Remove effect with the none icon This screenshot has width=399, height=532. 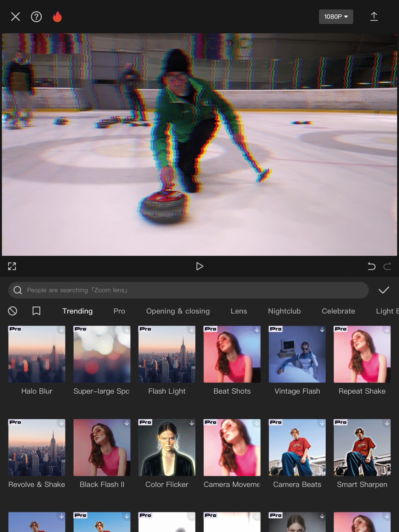(x=12, y=311)
